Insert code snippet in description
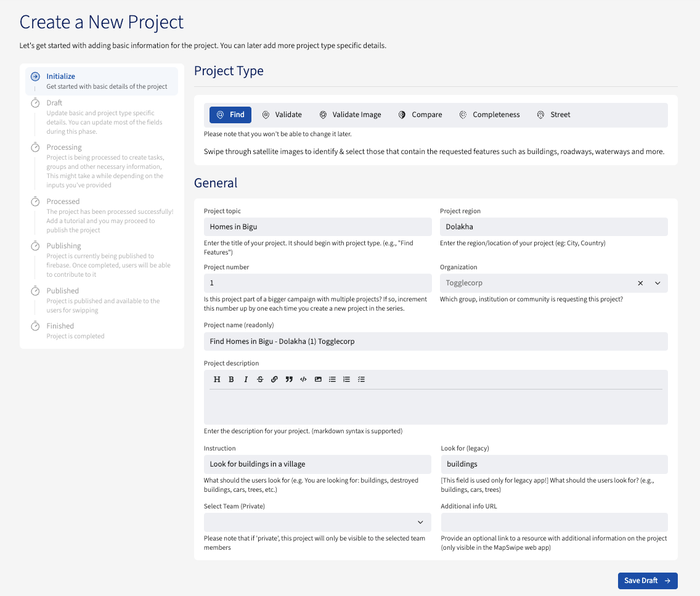700x596 pixels. coord(303,380)
